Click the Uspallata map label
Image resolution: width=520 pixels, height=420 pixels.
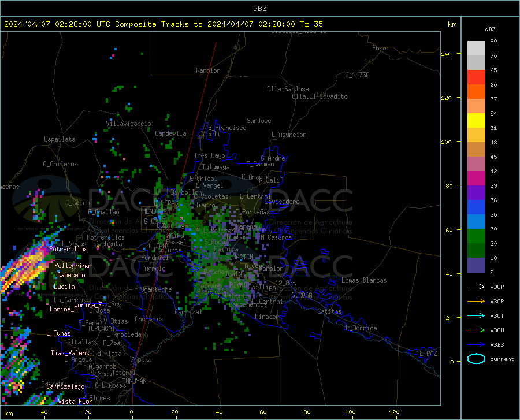[60, 139]
